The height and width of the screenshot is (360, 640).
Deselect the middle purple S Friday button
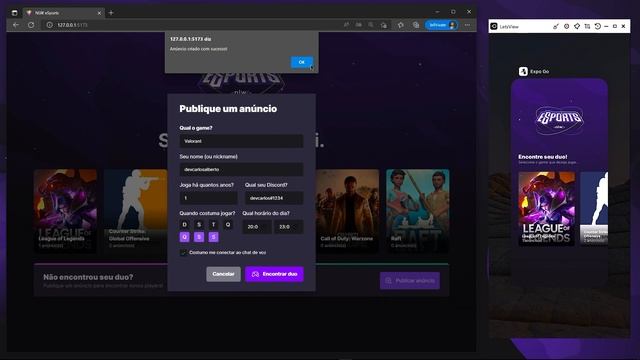click(199, 237)
